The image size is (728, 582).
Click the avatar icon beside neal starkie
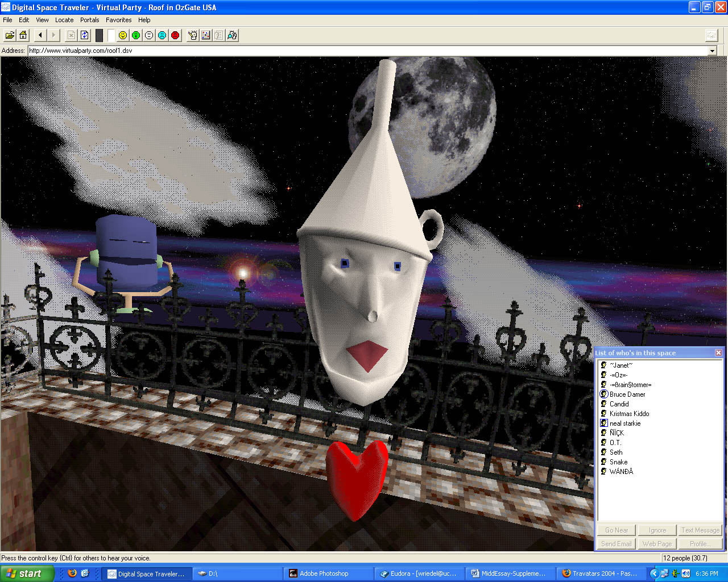point(604,423)
